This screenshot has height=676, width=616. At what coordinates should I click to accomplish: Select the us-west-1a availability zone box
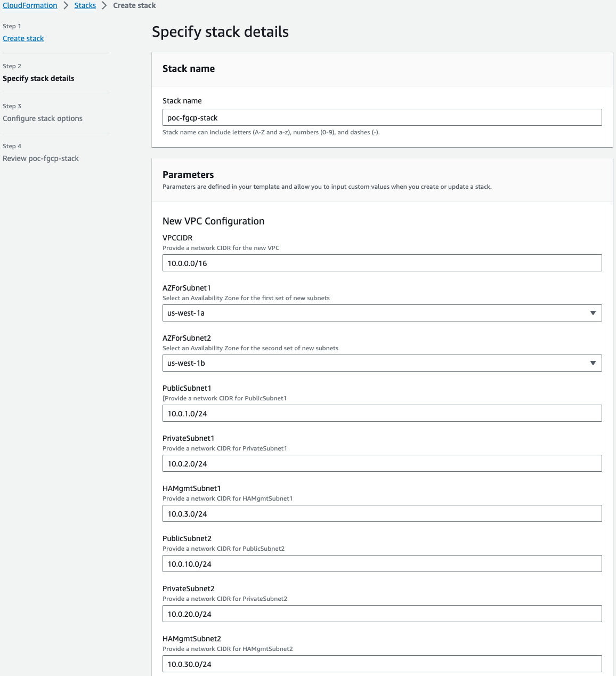click(x=382, y=313)
